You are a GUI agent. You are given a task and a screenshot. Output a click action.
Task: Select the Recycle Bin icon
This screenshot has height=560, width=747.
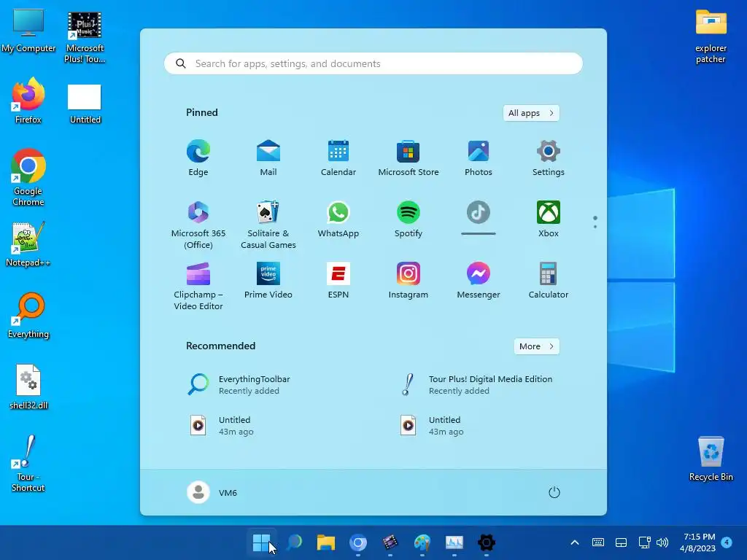coord(711,458)
